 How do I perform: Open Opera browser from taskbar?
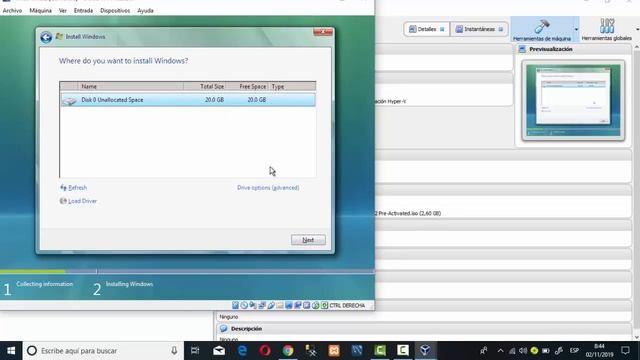pyautogui.click(x=265, y=351)
